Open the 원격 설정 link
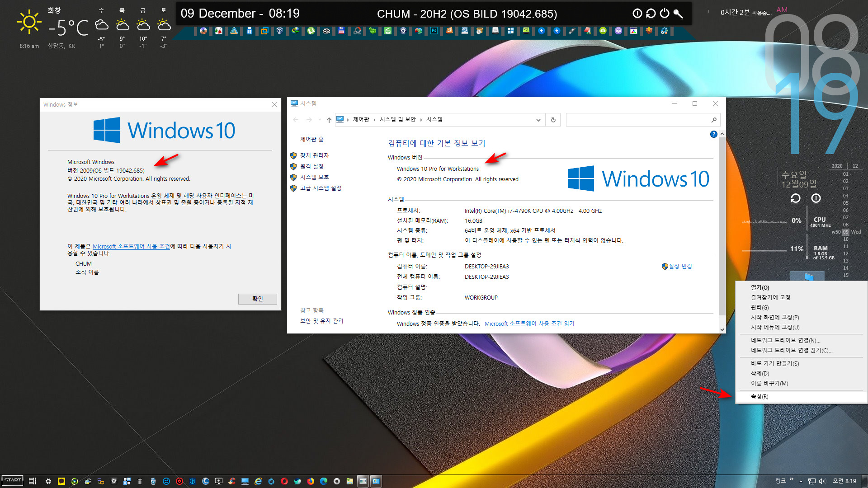The height and width of the screenshot is (488, 868). point(311,166)
